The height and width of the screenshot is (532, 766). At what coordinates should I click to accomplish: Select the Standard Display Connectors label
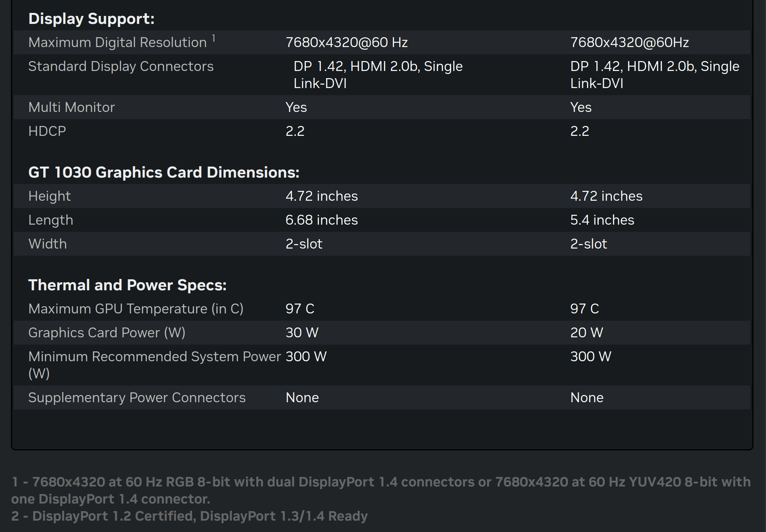pos(121,66)
